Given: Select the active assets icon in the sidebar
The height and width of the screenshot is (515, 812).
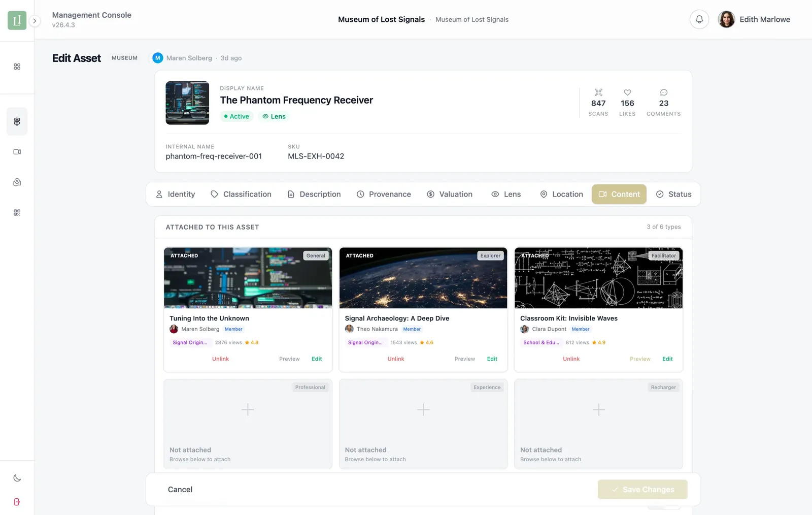Looking at the screenshot, I should [x=17, y=121].
